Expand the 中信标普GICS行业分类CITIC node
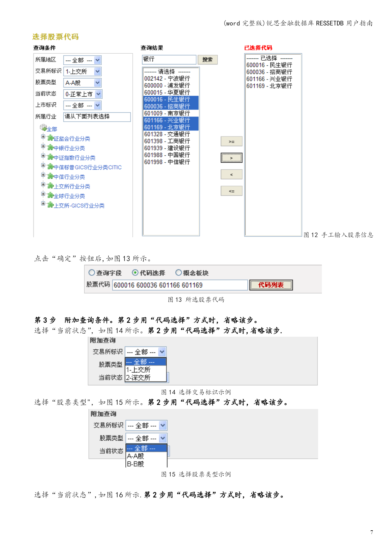This screenshot has width=392, height=554. [43, 165]
